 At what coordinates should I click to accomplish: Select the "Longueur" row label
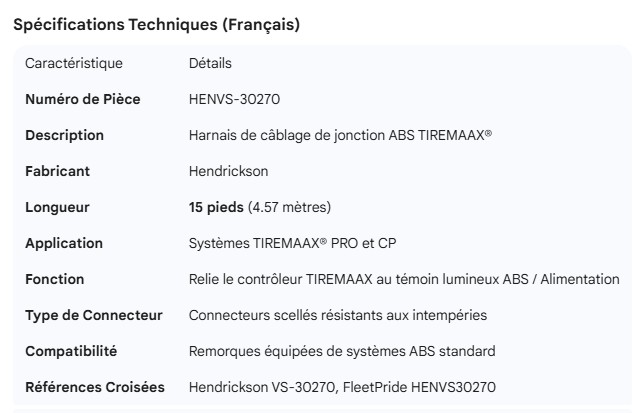(x=57, y=208)
